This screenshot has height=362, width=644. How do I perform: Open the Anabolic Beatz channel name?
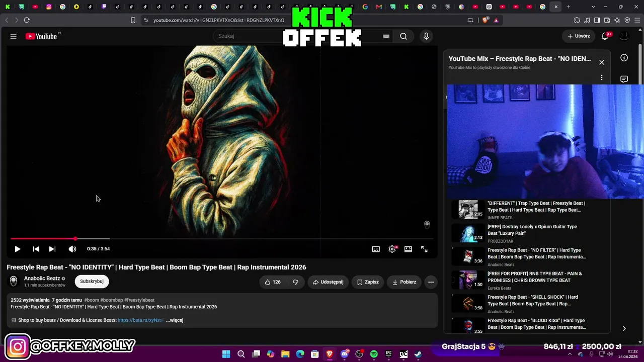click(x=42, y=279)
